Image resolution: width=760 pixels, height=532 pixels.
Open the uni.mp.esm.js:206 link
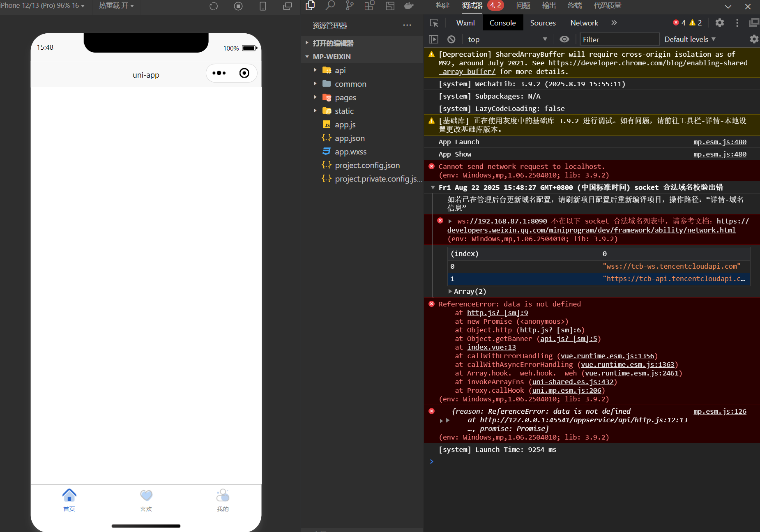tap(567, 390)
